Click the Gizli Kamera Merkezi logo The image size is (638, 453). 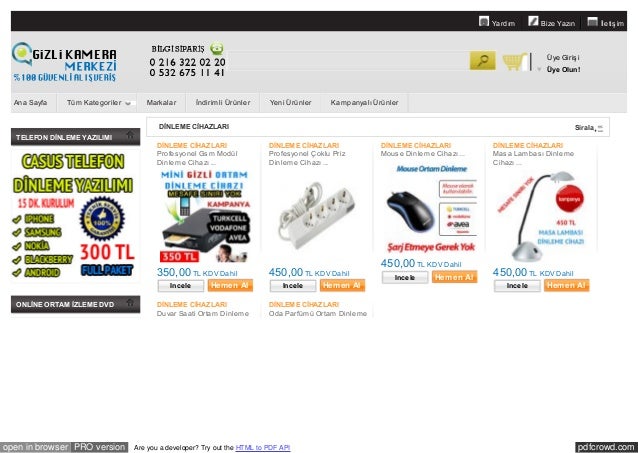point(65,62)
